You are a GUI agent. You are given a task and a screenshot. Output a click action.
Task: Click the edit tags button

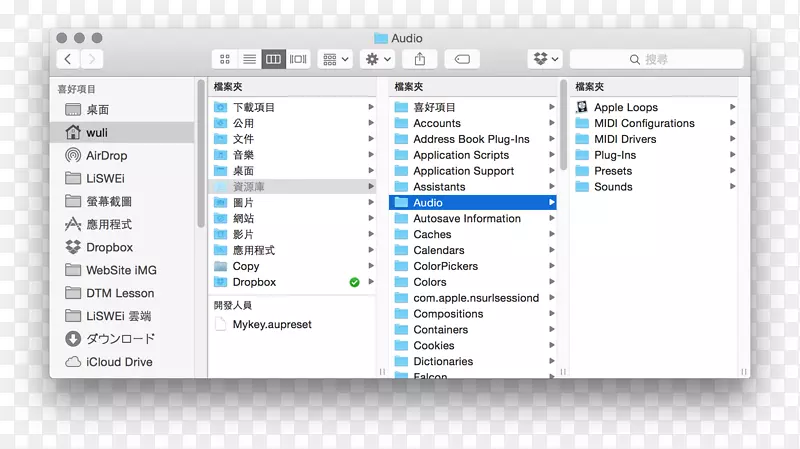462,59
